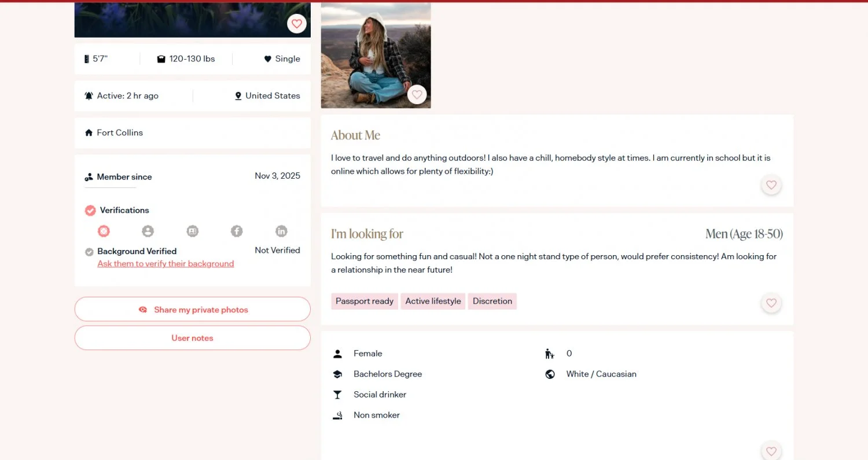Click the heart in the details card
This screenshot has width=868, height=460.
coord(771,451)
